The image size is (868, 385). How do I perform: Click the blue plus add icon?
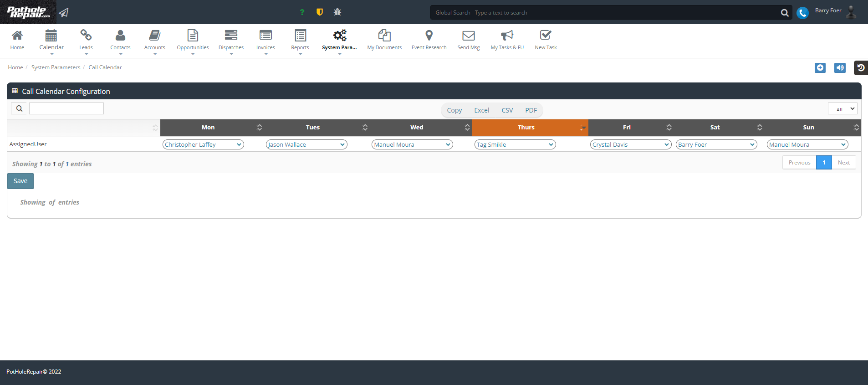[820, 68]
